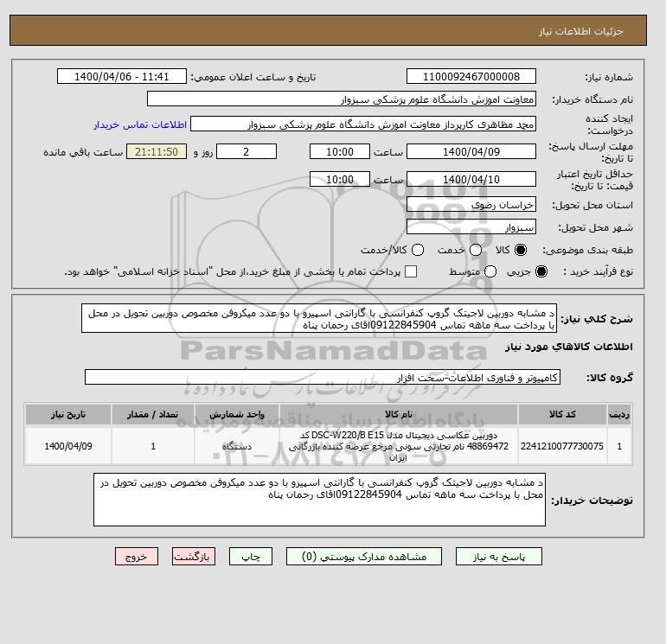Image resolution: width=666 pixels, height=644 pixels.
Task: Click the تاریخ نیاز column header
Action: tap(68, 414)
